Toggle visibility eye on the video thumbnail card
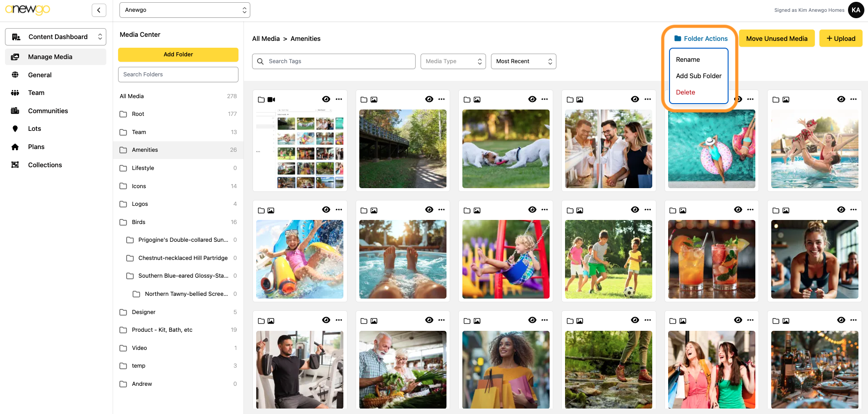The height and width of the screenshot is (414, 868). [326, 99]
